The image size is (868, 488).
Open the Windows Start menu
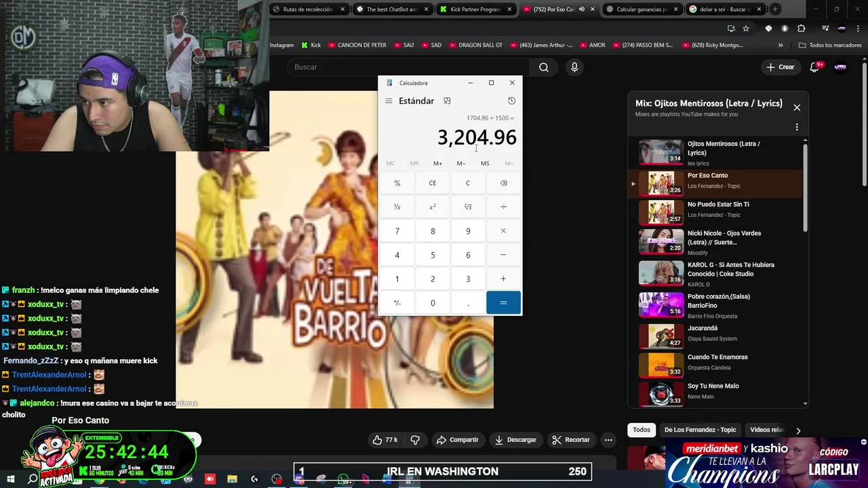coord(10,479)
